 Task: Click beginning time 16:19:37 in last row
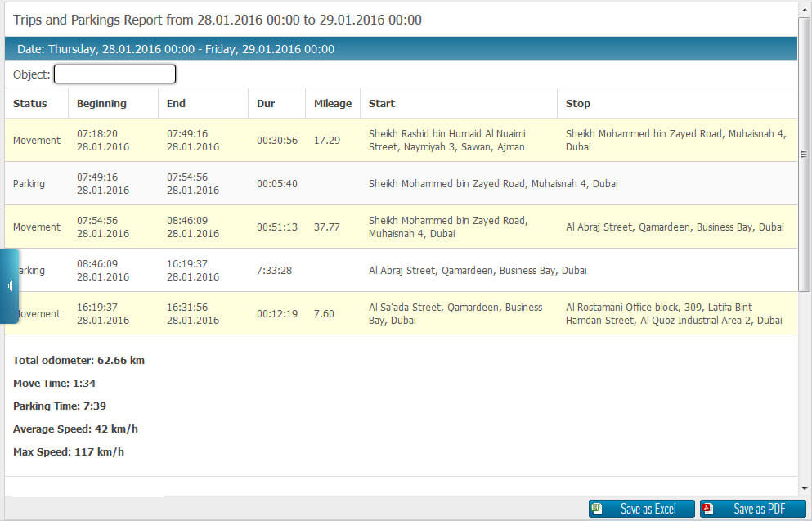click(x=96, y=307)
